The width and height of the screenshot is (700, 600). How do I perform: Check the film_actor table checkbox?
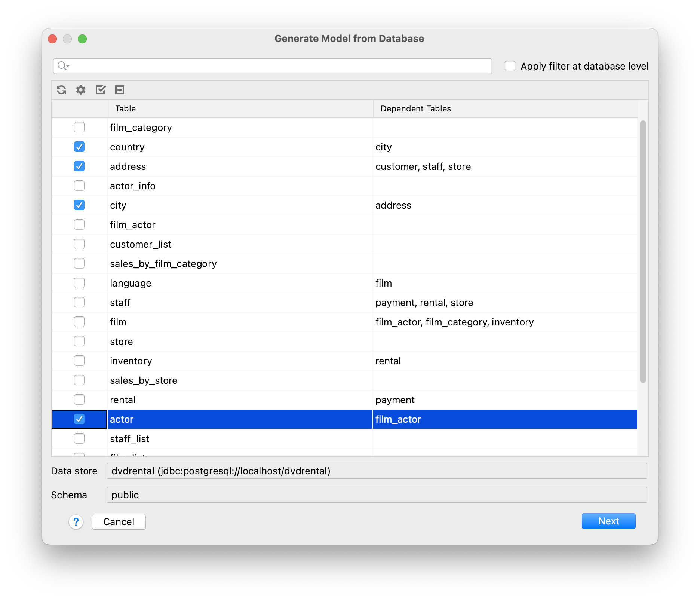[x=79, y=225]
